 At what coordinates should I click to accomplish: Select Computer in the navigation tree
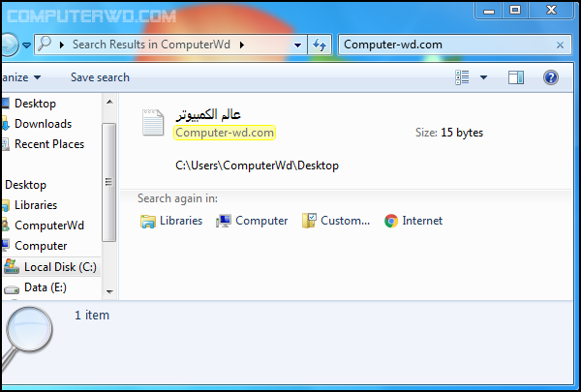(x=41, y=246)
